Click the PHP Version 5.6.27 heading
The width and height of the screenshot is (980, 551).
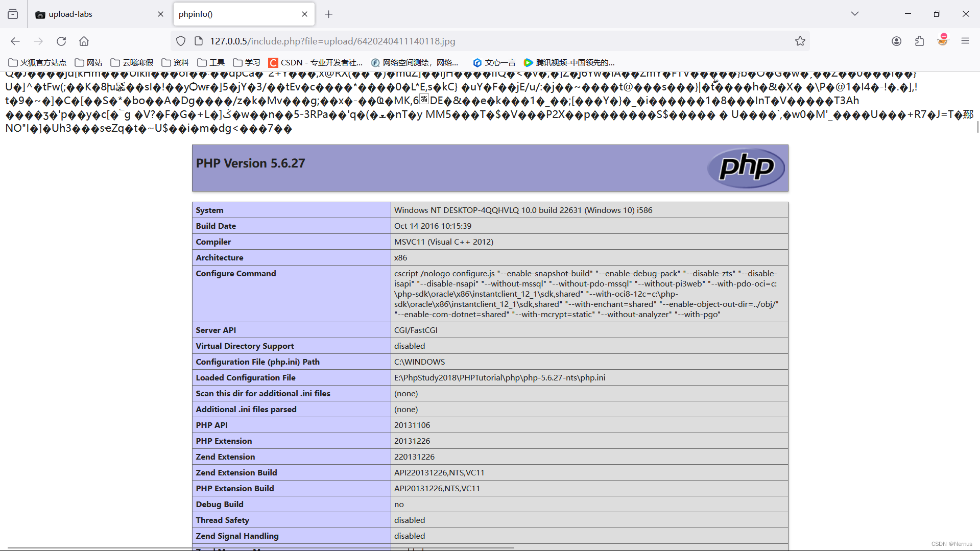[250, 163]
